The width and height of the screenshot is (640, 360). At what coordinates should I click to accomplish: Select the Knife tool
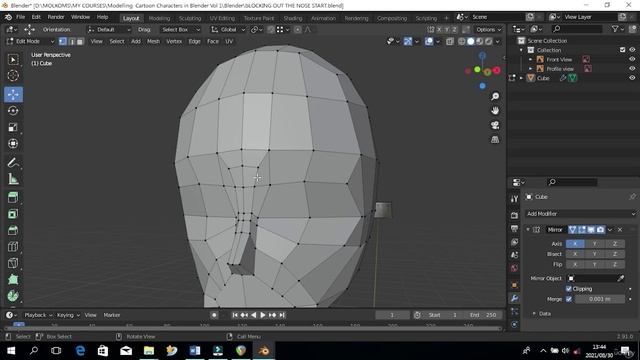13,263
